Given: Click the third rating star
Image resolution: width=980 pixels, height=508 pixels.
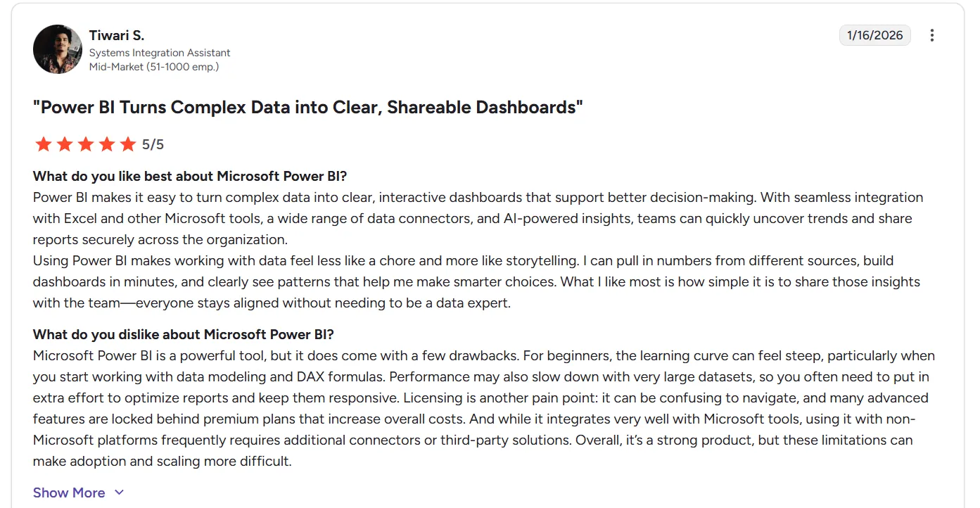Looking at the screenshot, I should pyautogui.click(x=86, y=144).
